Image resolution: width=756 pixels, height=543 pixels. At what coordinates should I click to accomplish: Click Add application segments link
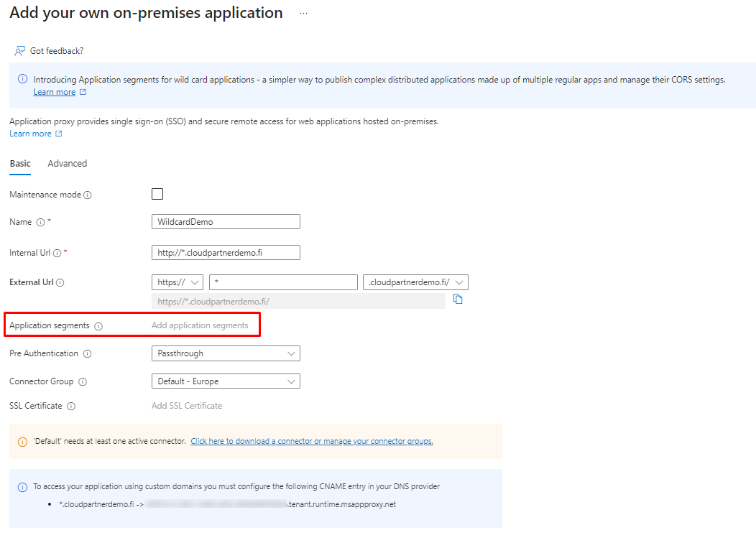(x=200, y=325)
